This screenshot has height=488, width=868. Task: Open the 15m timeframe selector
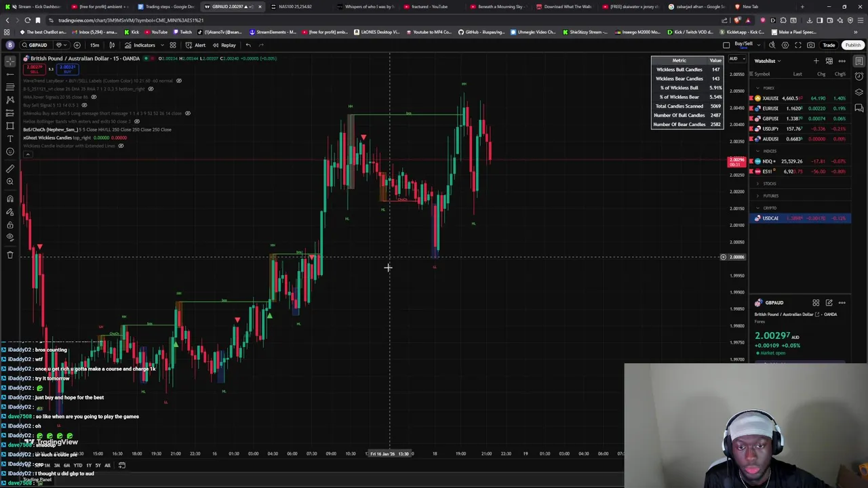(x=94, y=45)
